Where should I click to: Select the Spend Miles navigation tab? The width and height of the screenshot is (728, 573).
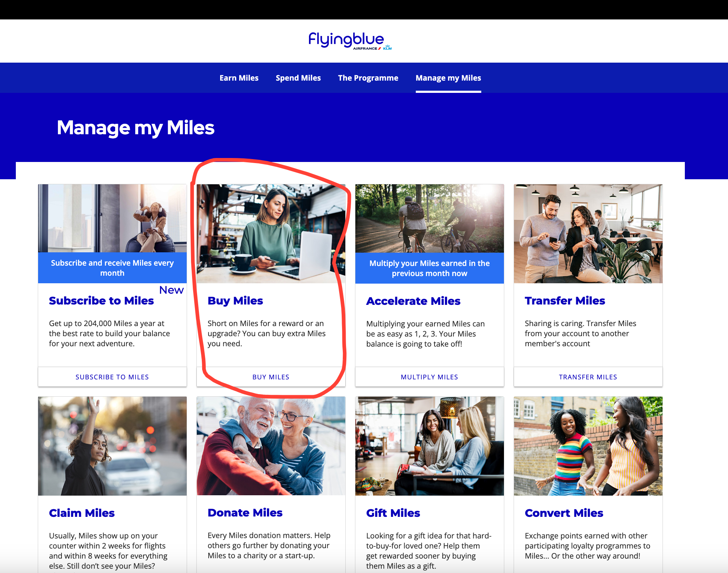(298, 77)
